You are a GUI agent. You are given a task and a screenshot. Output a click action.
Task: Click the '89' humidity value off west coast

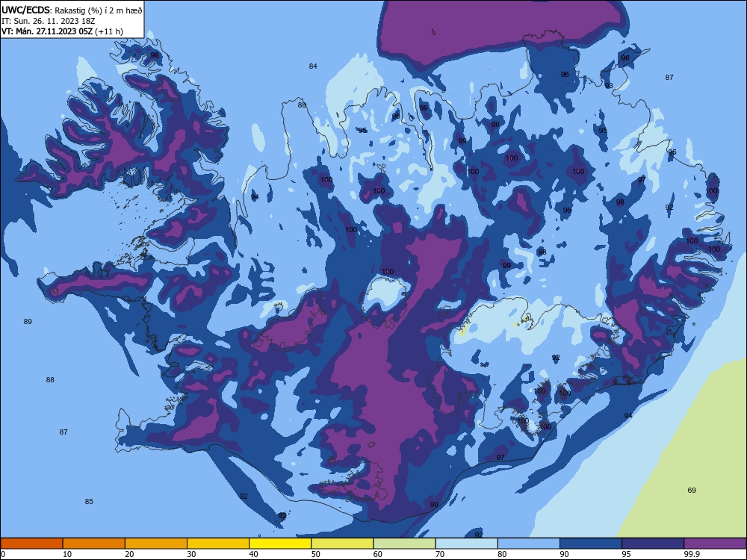28,321
